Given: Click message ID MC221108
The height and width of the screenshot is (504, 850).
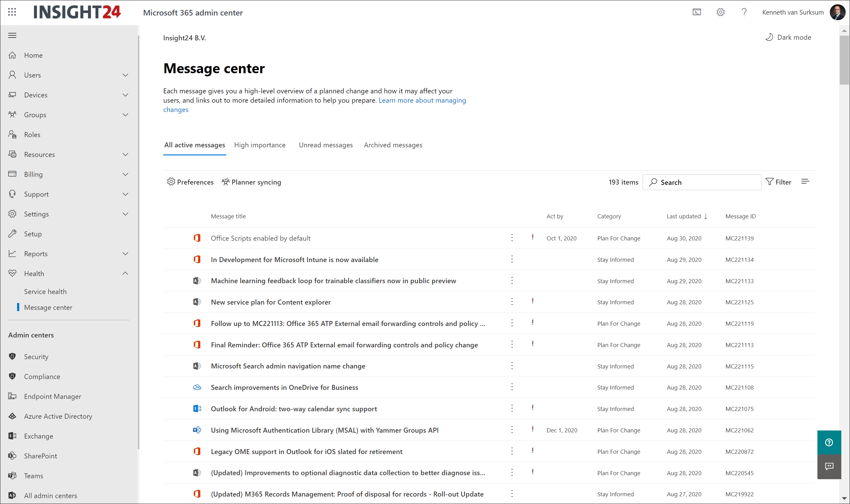Looking at the screenshot, I should (739, 387).
